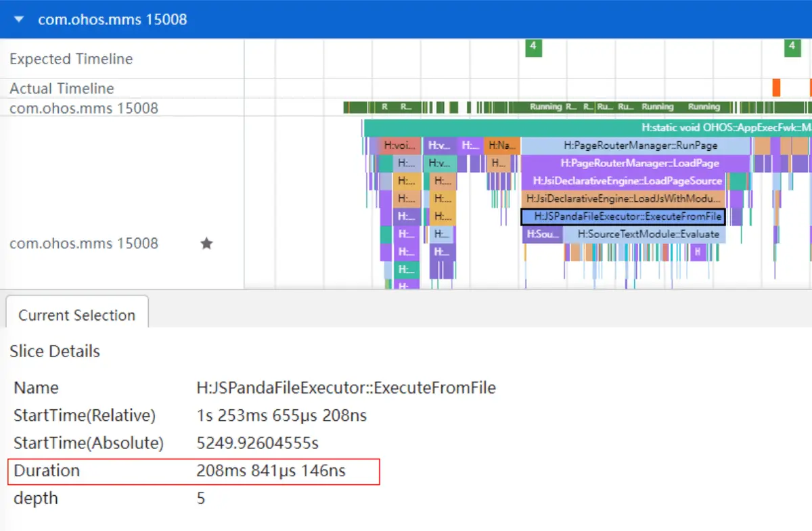Click the StartTime(Absolute) field label

[x=89, y=443]
